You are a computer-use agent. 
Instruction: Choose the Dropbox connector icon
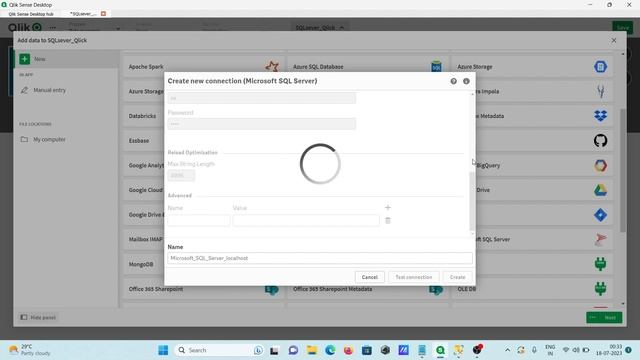tap(600, 116)
